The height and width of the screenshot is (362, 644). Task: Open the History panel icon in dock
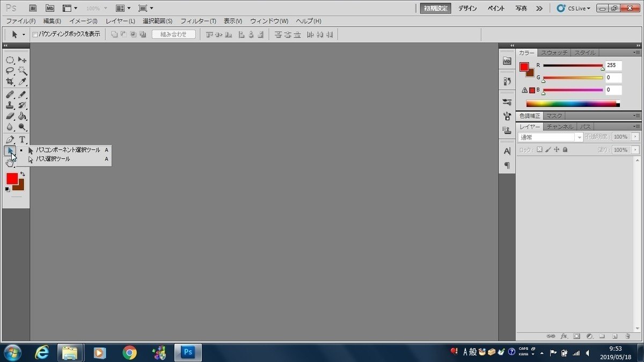tap(507, 82)
